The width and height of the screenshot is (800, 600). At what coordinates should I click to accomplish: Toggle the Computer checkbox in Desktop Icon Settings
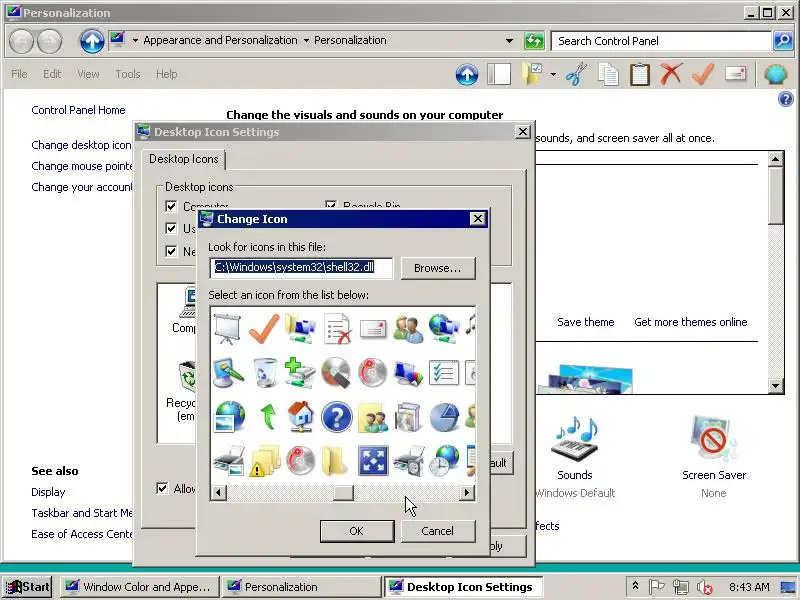click(171, 206)
